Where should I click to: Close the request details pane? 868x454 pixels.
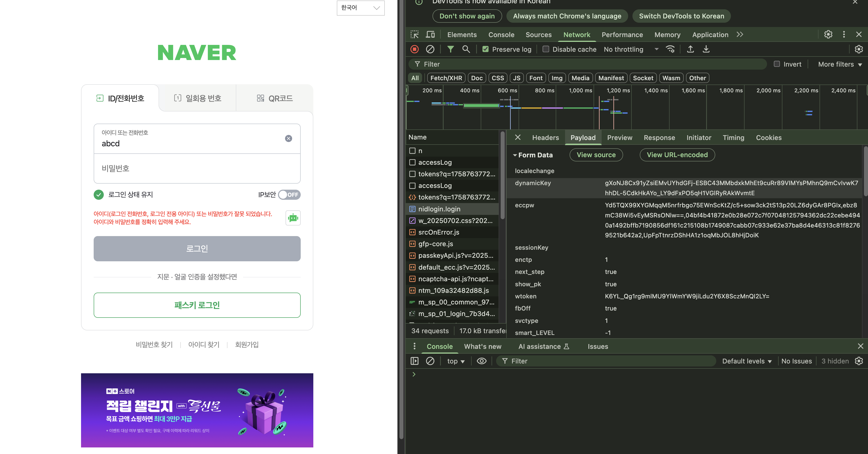coord(518,137)
